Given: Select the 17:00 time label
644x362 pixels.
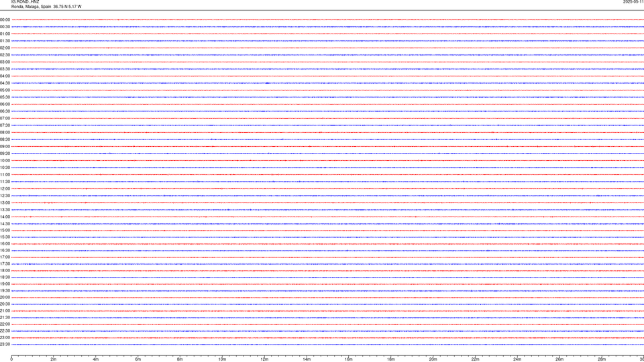Looking at the screenshot, I should 5,257.
